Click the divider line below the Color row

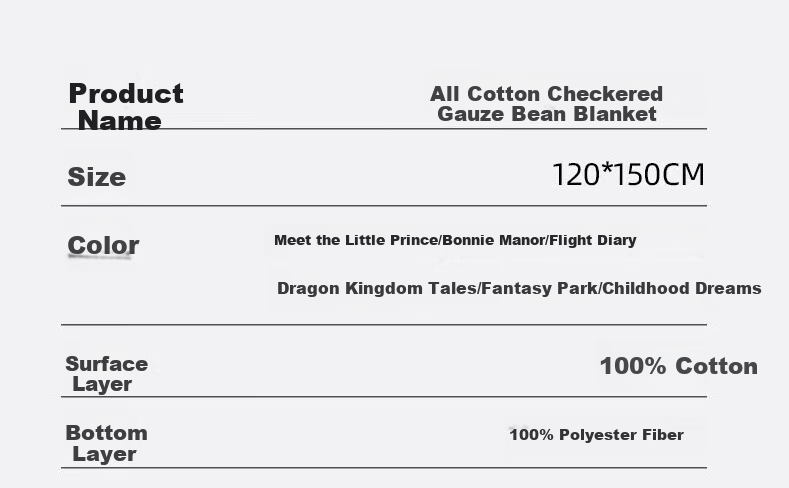click(x=384, y=324)
